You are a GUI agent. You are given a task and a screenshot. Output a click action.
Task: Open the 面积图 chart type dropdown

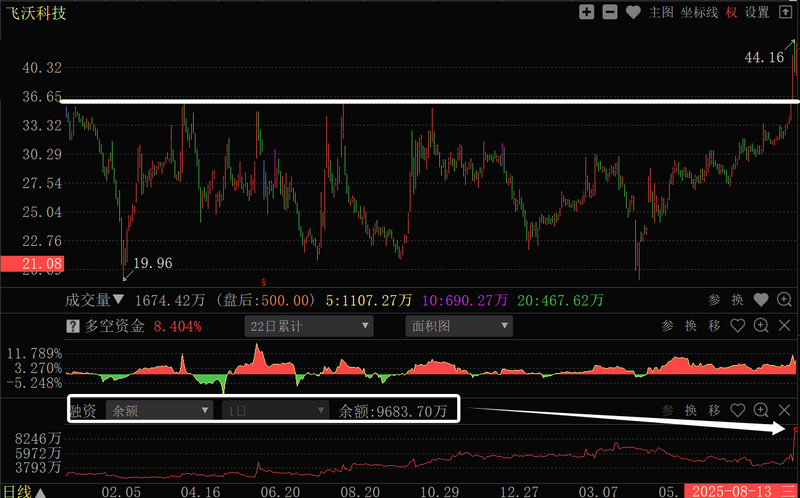point(458,326)
